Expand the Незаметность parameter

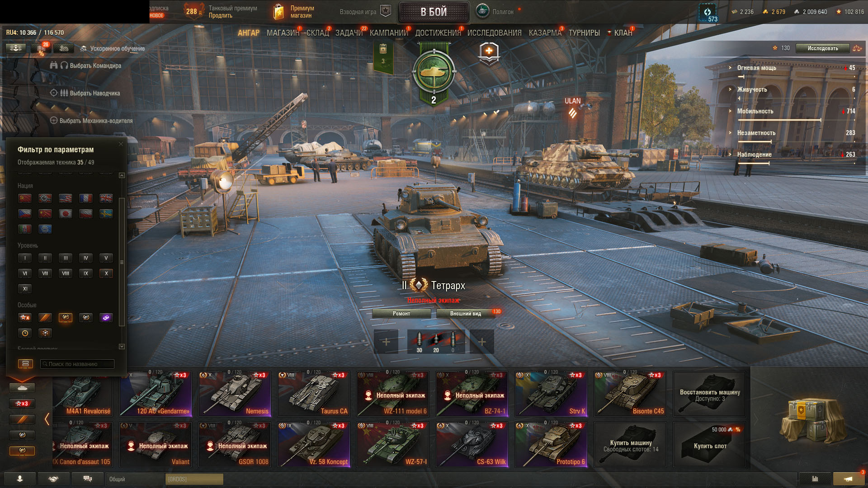click(x=756, y=133)
